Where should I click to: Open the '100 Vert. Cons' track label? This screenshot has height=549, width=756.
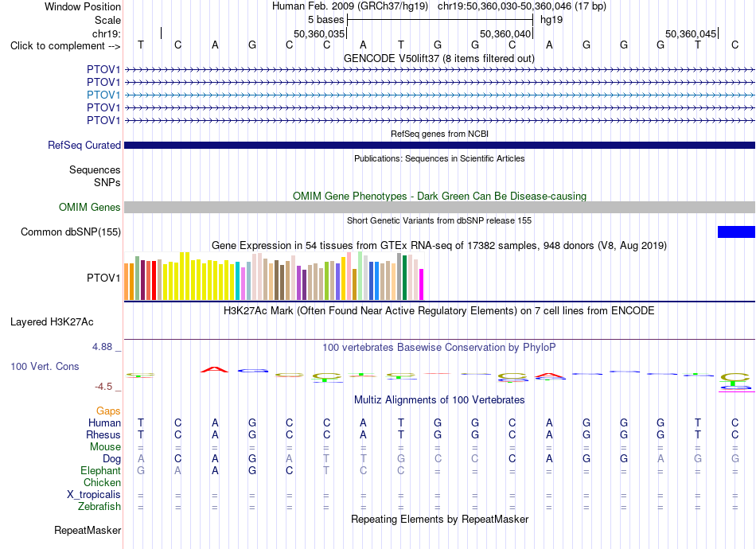tap(45, 366)
